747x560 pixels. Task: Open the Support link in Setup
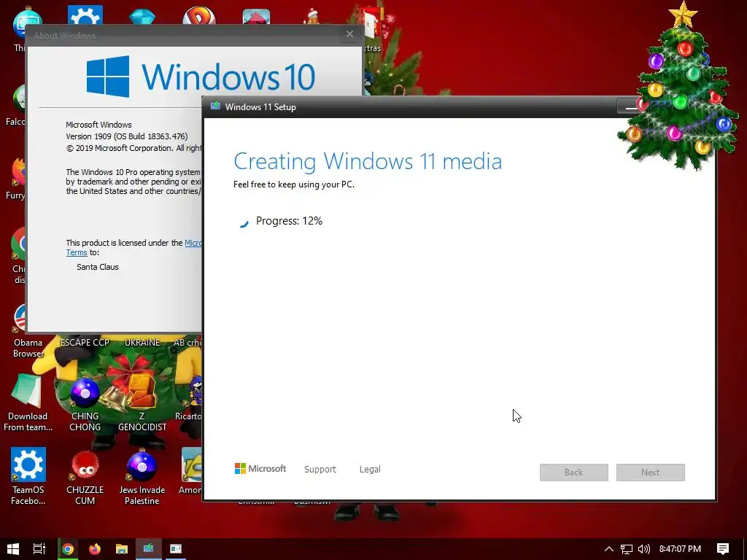click(x=320, y=470)
